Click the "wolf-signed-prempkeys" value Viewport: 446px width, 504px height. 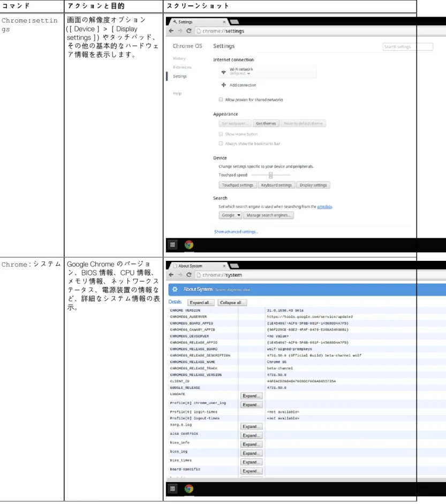[x=290, y=349]
